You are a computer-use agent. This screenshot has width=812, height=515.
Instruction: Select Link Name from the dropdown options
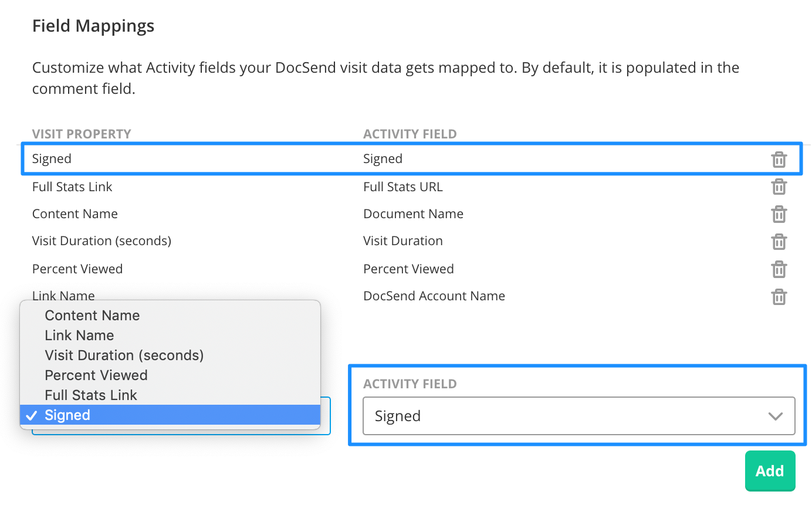pyautogui.click(x=170, y=336)
